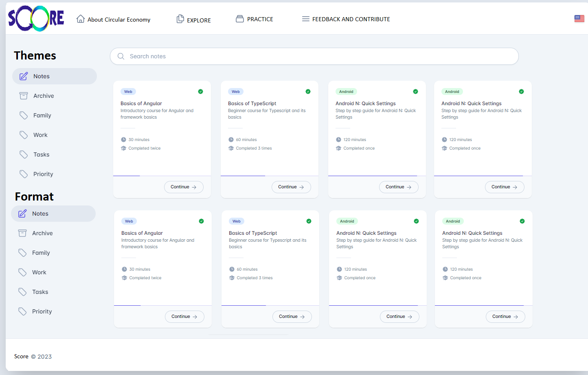
Task: Select Work under Themes sidebar
Action: [40, 135]
